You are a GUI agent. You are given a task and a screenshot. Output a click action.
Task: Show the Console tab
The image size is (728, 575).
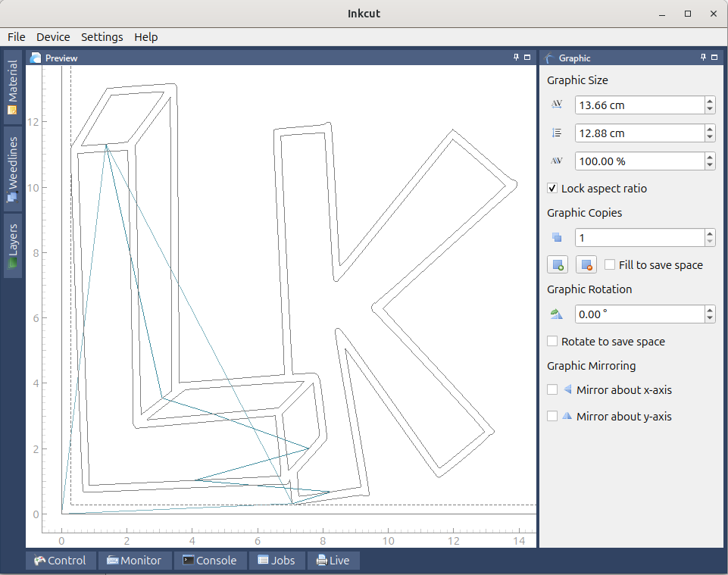point(210,561)
